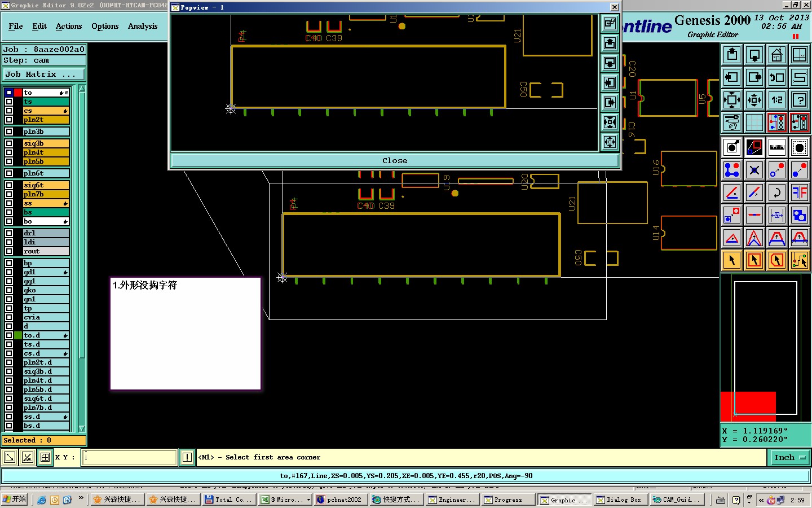Select the connected blue-red dots tool

click(732, 170)
